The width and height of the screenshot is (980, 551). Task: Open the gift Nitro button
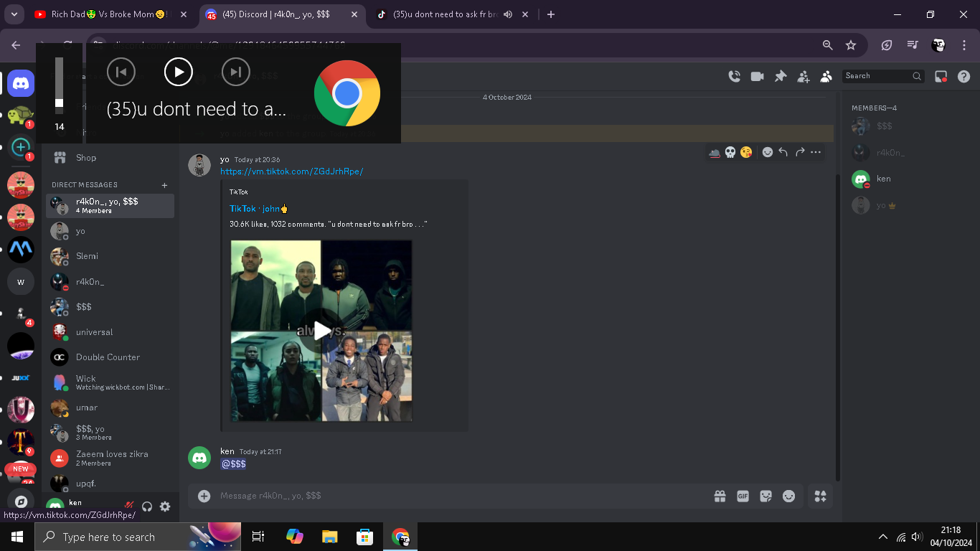720,496
